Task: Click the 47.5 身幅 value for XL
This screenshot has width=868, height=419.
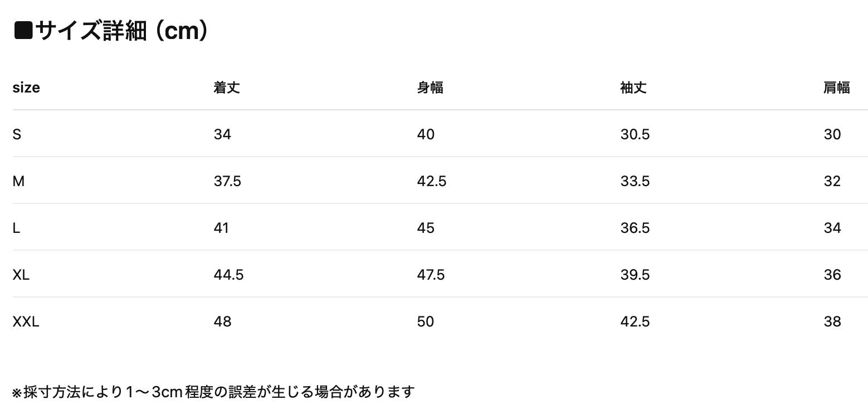Action: point(431,275)
